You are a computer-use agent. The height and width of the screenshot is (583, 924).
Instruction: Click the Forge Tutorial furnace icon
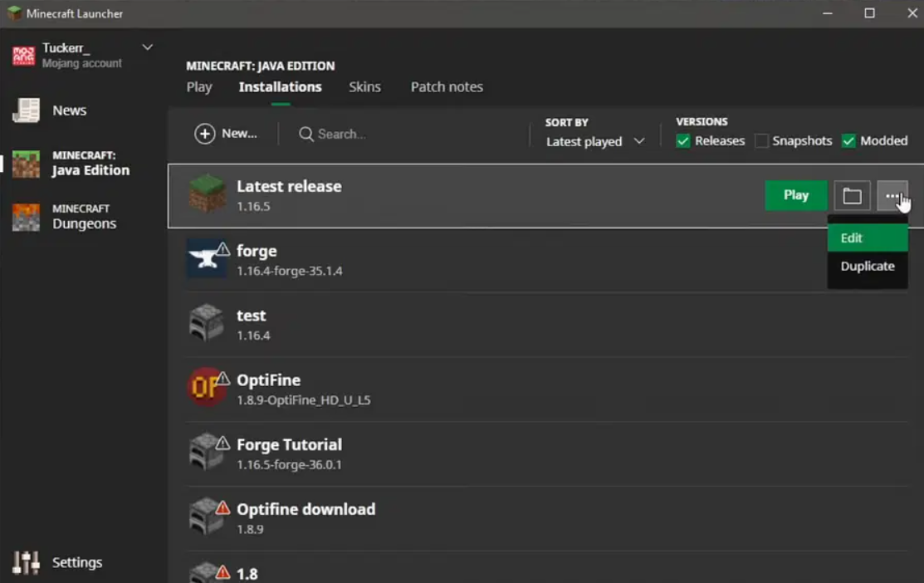pos(206,452)
